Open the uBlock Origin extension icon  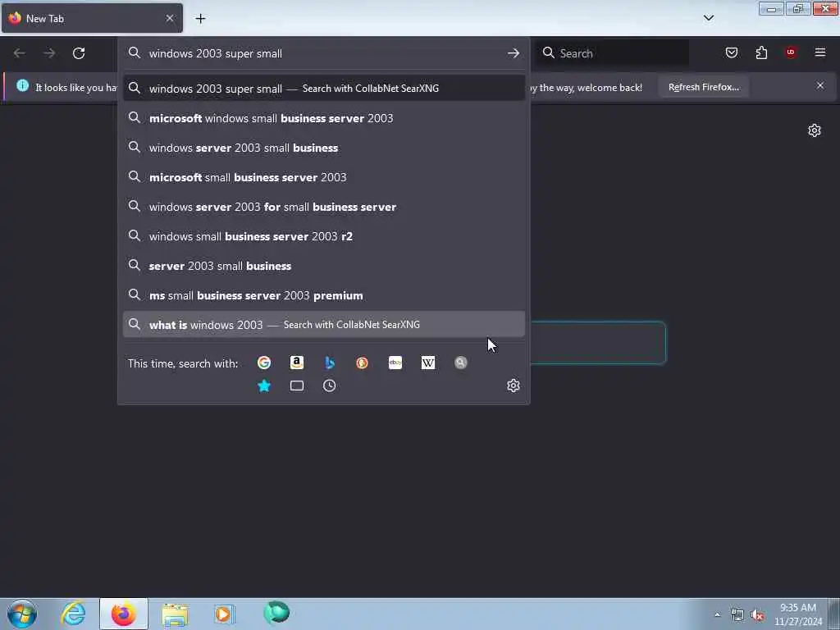click(791, 52)
